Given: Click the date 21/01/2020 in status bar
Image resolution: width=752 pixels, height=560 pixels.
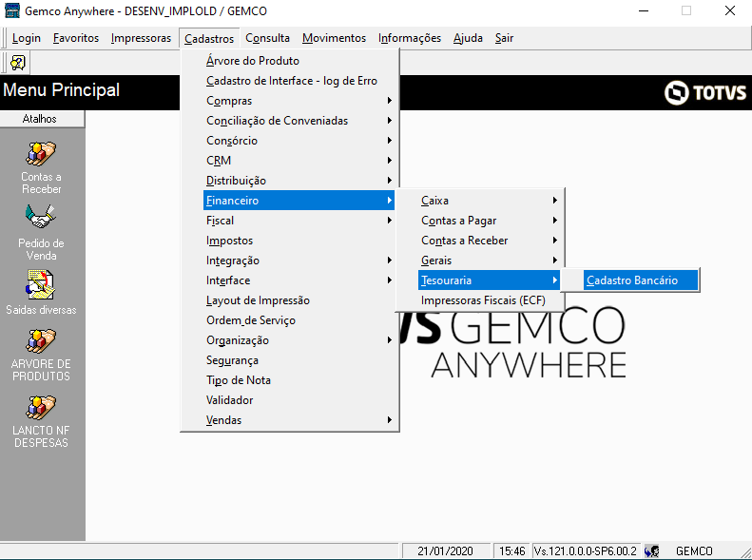Looking at the screenshot, I should click(x=445, y=551).
